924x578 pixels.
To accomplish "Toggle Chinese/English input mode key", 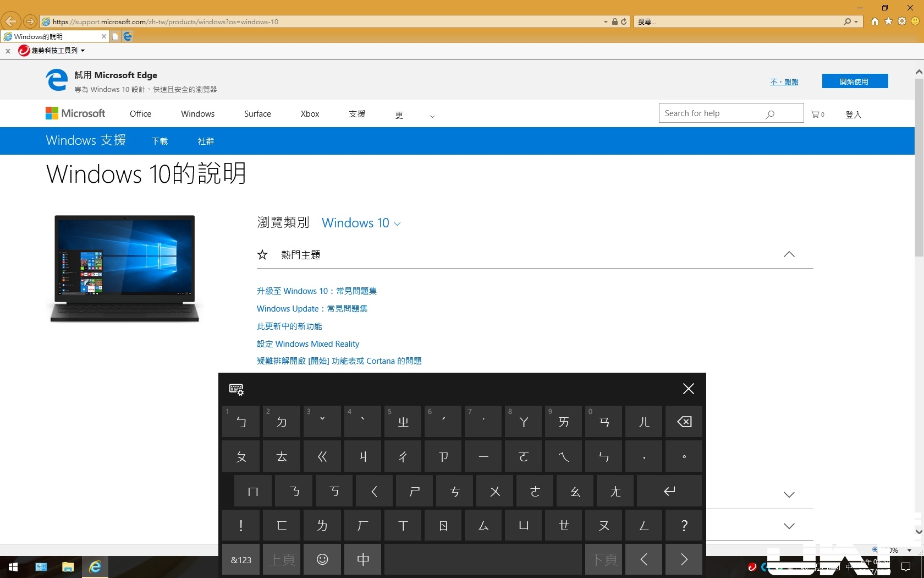I will pos(363,559).
